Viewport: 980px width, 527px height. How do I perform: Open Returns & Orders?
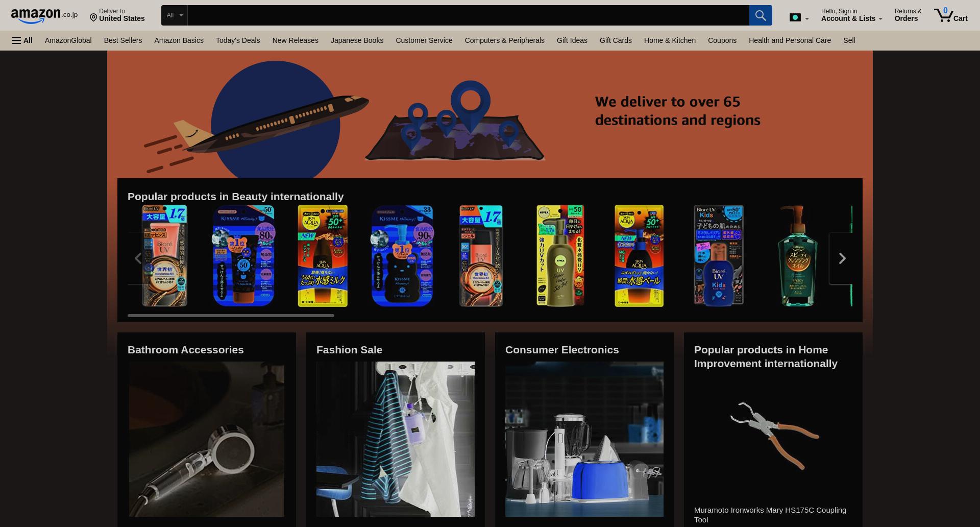tap(908, 15)
